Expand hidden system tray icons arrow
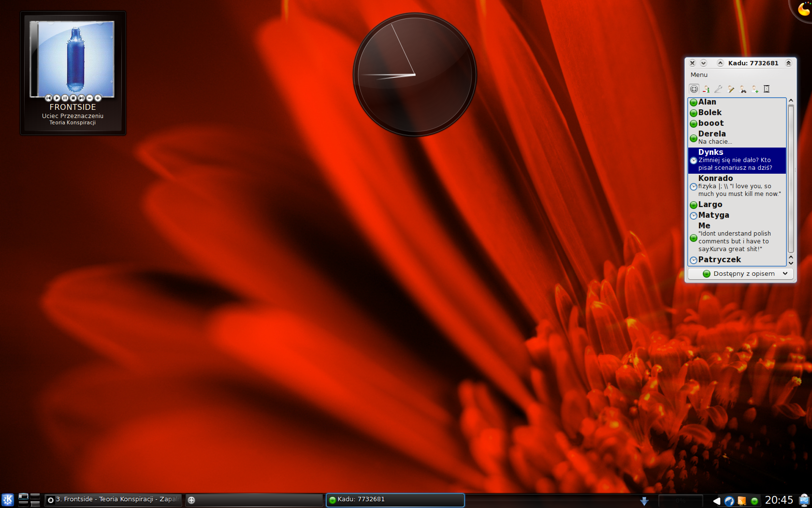 click(716, 501)
